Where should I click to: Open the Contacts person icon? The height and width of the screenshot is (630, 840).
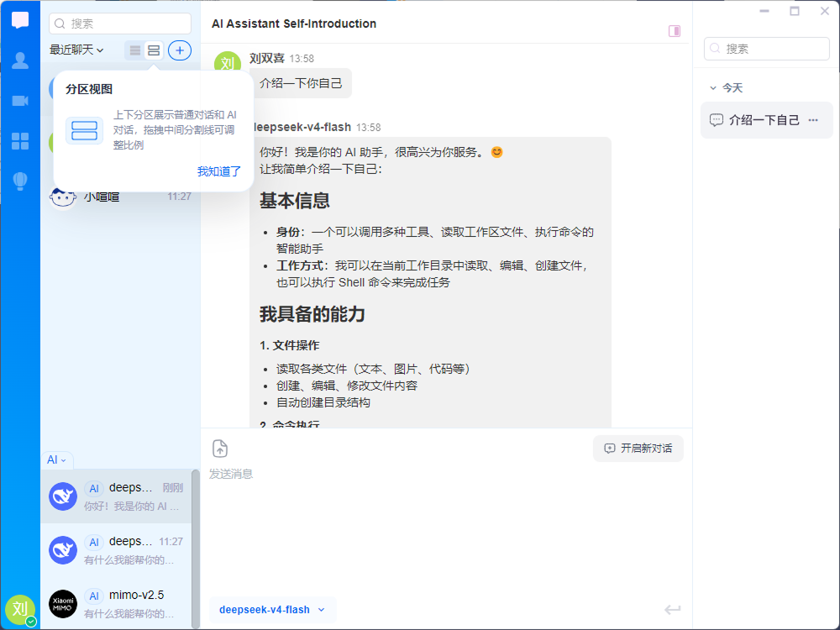pos(20,60)
